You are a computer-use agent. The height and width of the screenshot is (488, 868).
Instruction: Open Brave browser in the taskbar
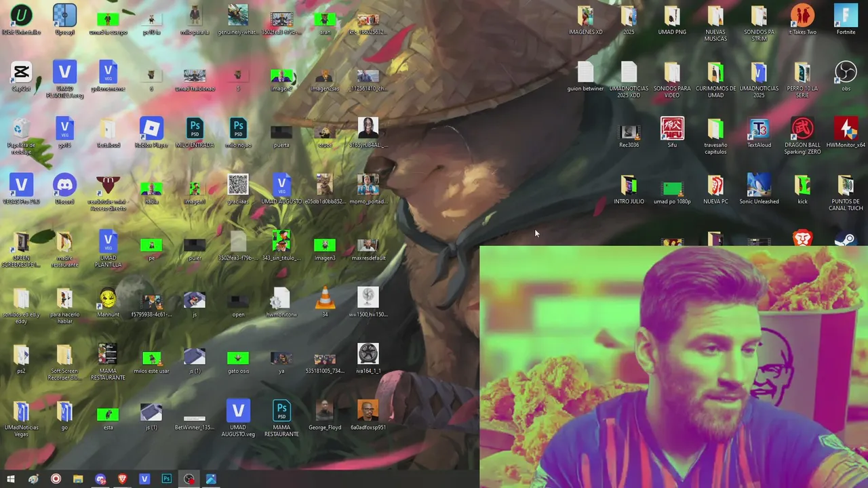coord(122,479)
